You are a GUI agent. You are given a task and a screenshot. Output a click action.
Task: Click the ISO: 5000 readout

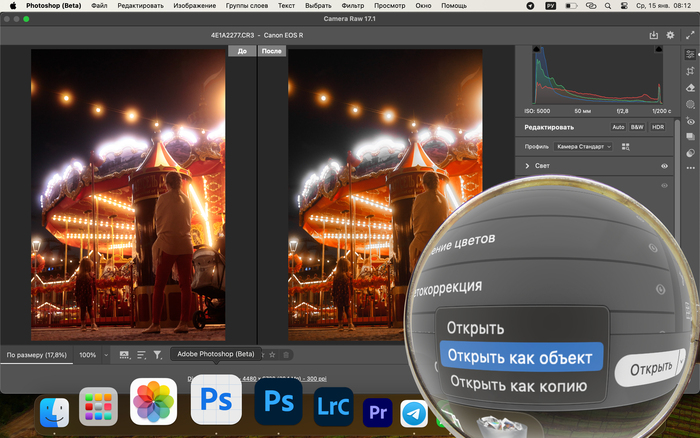[537, 111]
